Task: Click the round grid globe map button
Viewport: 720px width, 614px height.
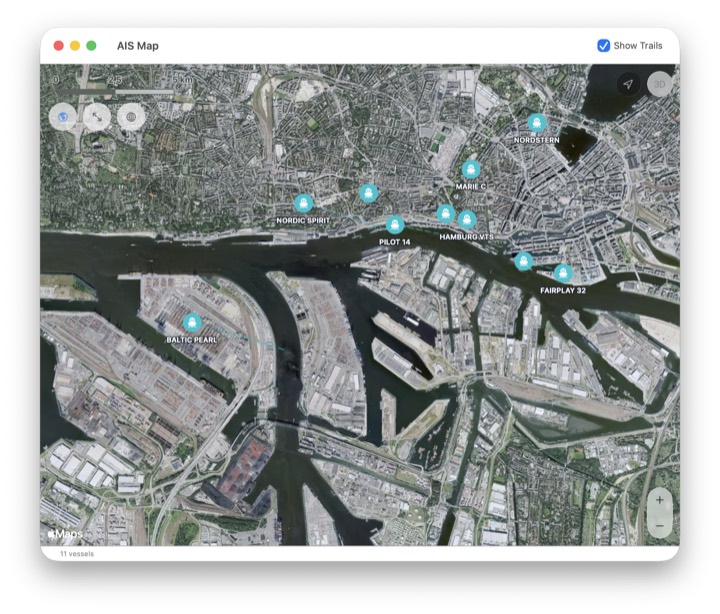Action: (131, 117)
